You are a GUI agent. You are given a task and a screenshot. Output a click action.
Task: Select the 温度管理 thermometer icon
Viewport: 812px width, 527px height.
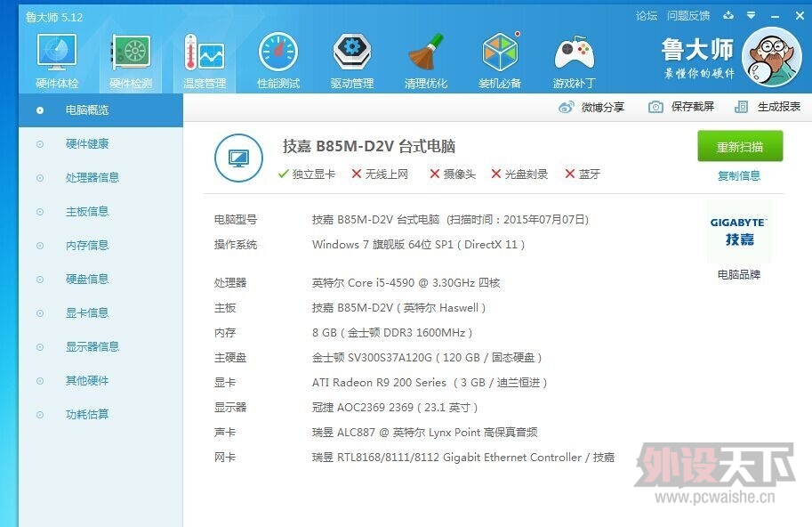205,53
